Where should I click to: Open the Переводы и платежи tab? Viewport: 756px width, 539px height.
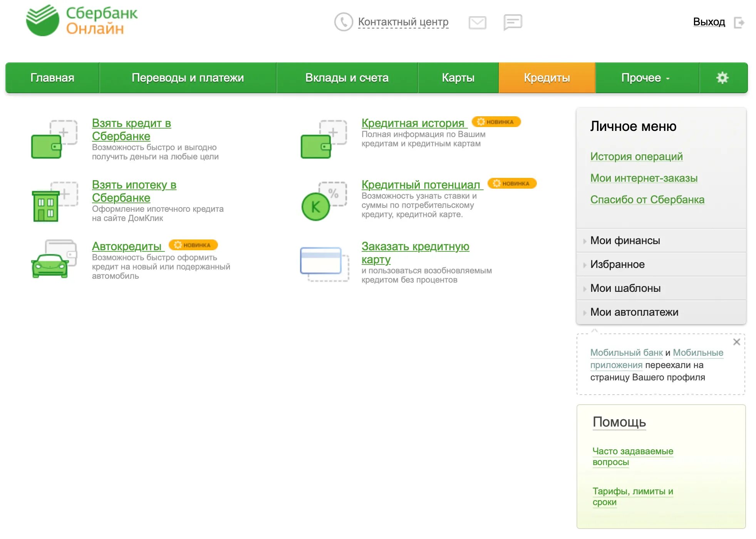click(x=188, y=78)
